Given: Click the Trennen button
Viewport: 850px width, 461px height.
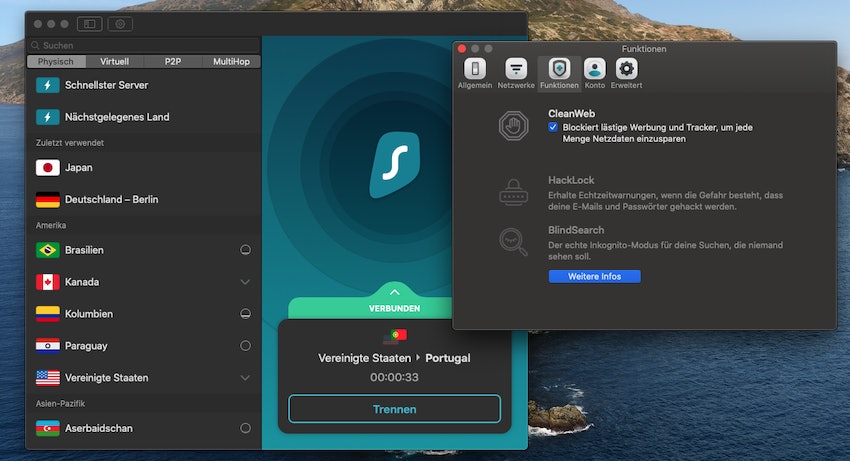Looking at the screenshot, I should point(394,409).
